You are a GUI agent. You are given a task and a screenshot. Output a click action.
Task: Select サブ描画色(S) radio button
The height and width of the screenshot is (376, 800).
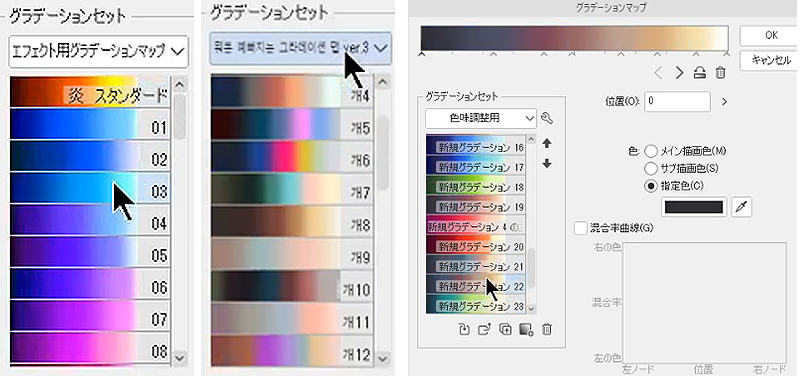tap(651, 168)
